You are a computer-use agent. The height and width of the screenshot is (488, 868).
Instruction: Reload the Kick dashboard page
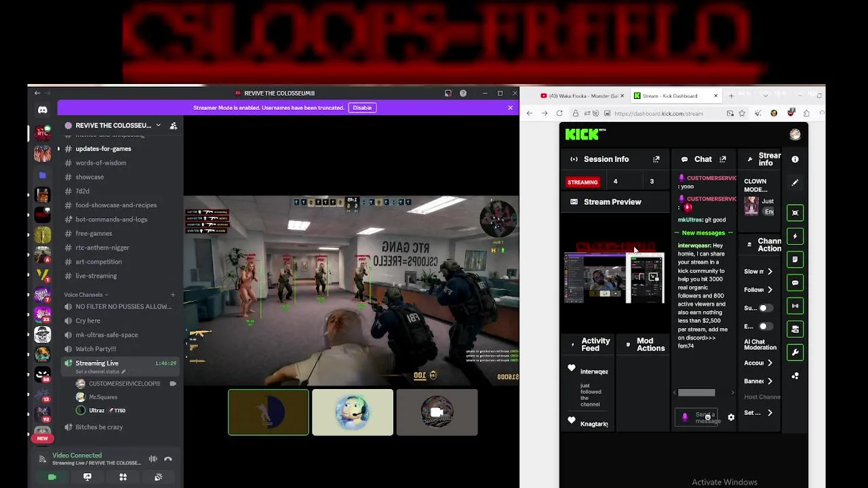tap(559, 113)
